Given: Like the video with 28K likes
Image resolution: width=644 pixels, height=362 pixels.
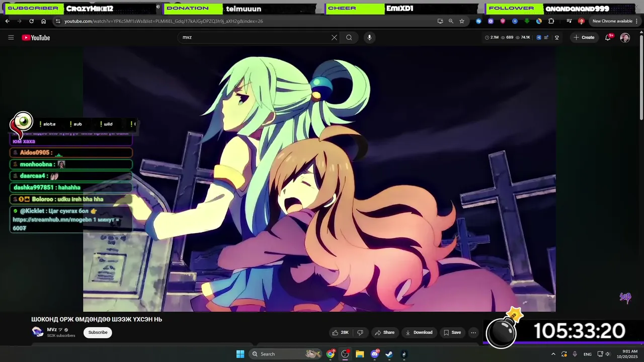Looking at the screenshot, I should point(340,332).
